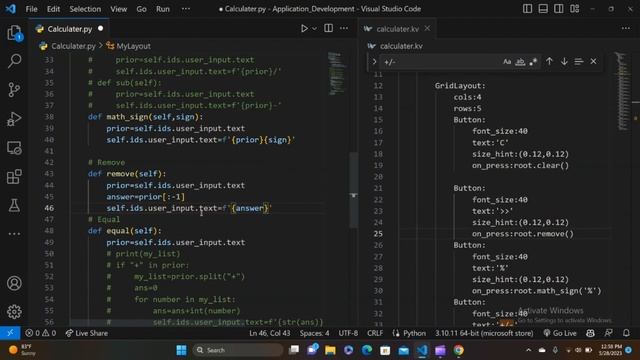Toggle the Secondary Side Bar layout button
This screenshot has width=640, height=360.
point(558,9)
